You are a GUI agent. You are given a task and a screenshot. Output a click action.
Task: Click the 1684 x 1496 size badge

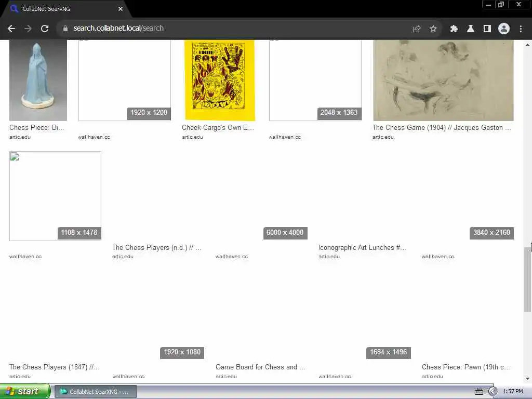point(389,352)
